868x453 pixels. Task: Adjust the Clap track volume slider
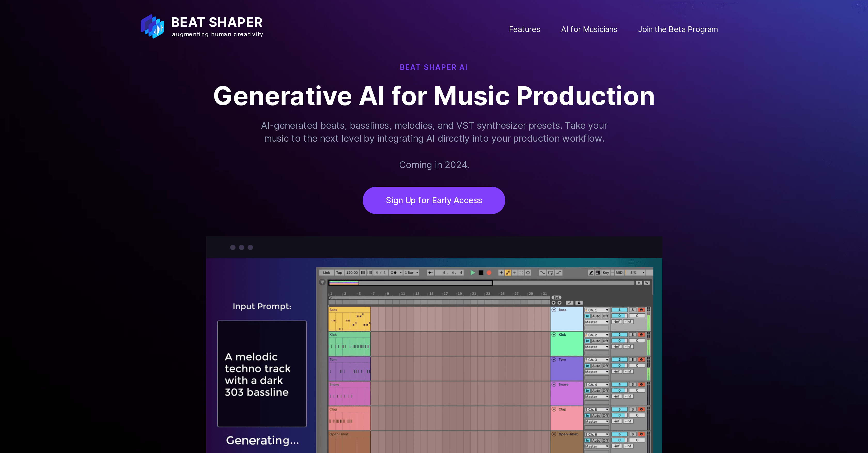619,415
